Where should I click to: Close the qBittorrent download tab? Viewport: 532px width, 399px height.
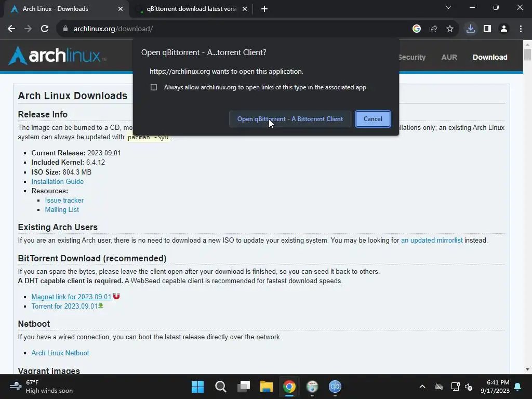[245, 9]
